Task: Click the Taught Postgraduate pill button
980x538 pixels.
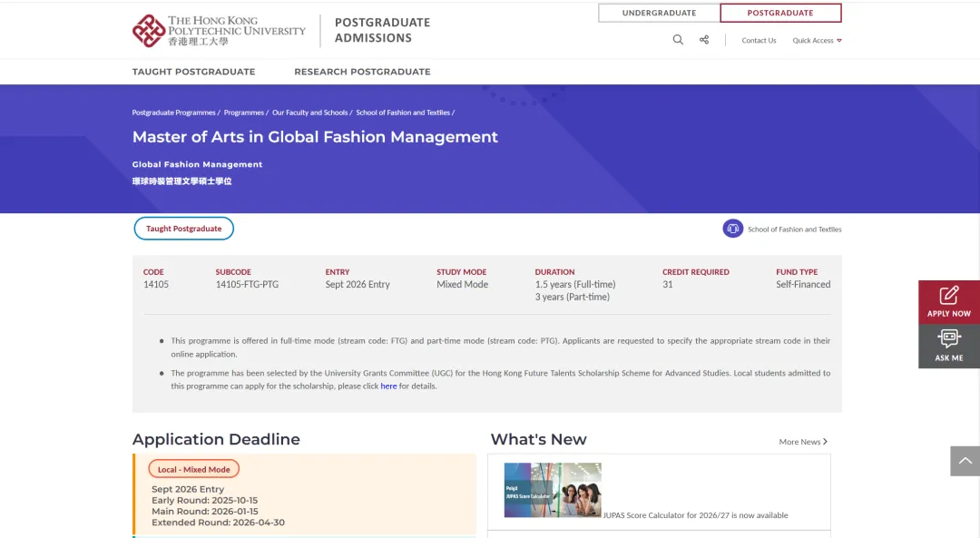Action: [184, 229]
